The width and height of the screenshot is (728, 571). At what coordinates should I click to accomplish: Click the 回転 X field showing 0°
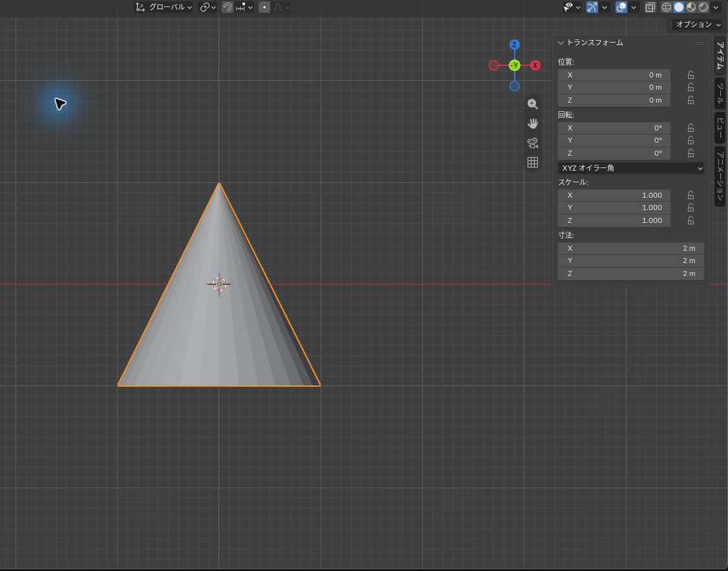tap(614, 127)
